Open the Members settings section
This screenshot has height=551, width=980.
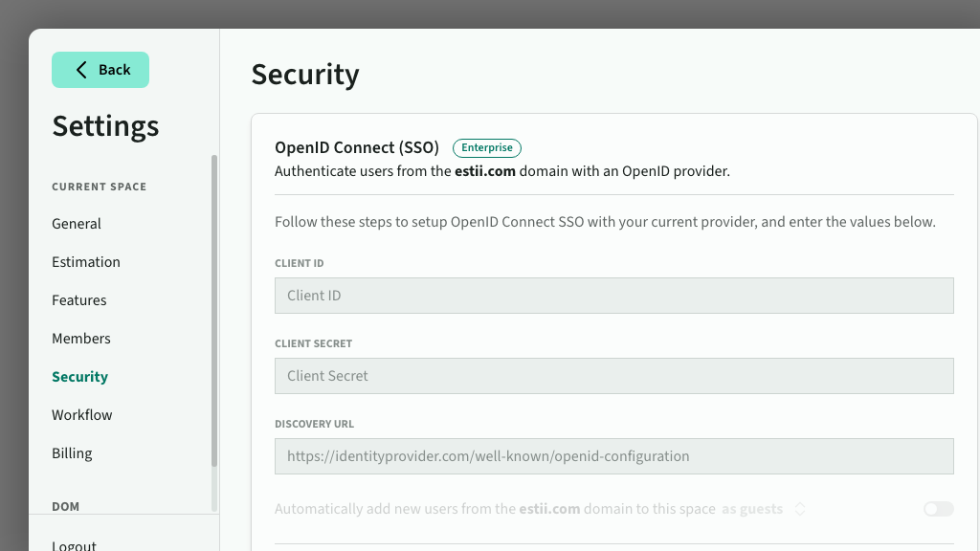tap(81, 339)
